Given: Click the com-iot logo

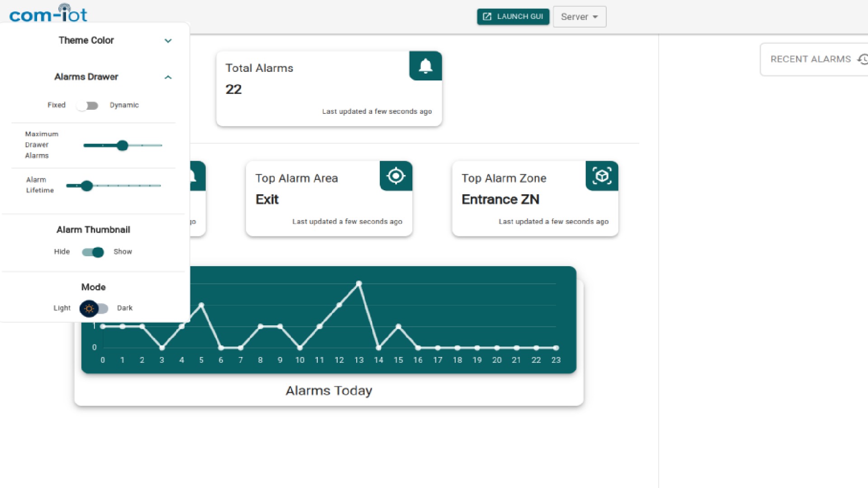Looking at the screenshot, I should click(x=48, y=14).
